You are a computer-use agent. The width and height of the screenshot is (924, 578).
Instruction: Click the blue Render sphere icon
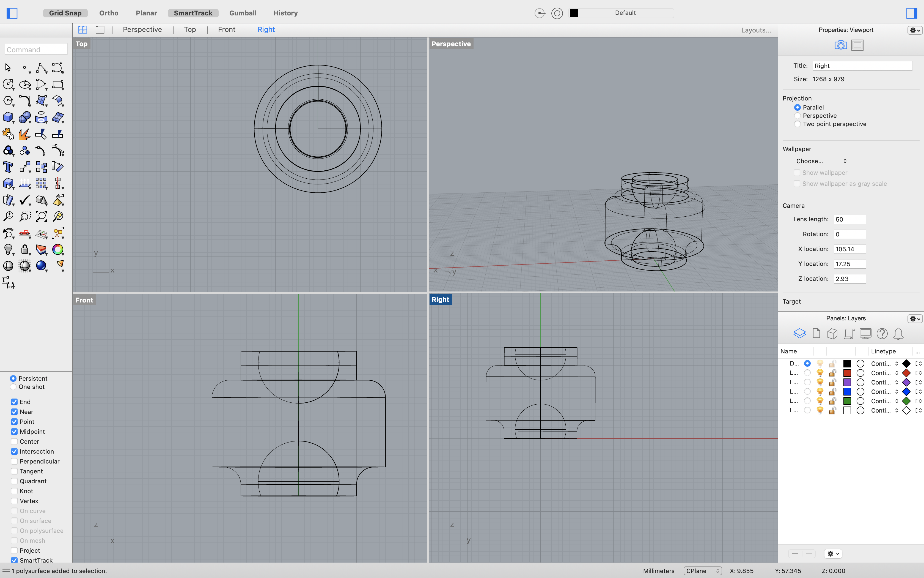click(x=41, y=266)
